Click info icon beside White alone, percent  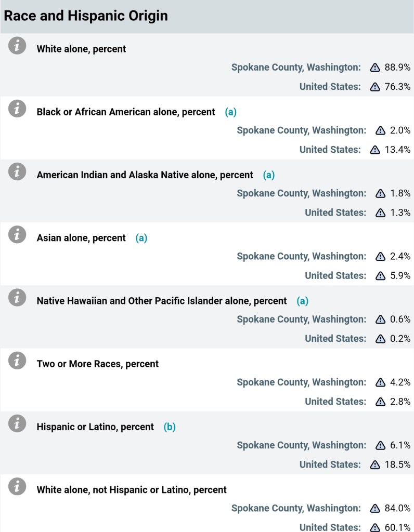pos(17,46)
